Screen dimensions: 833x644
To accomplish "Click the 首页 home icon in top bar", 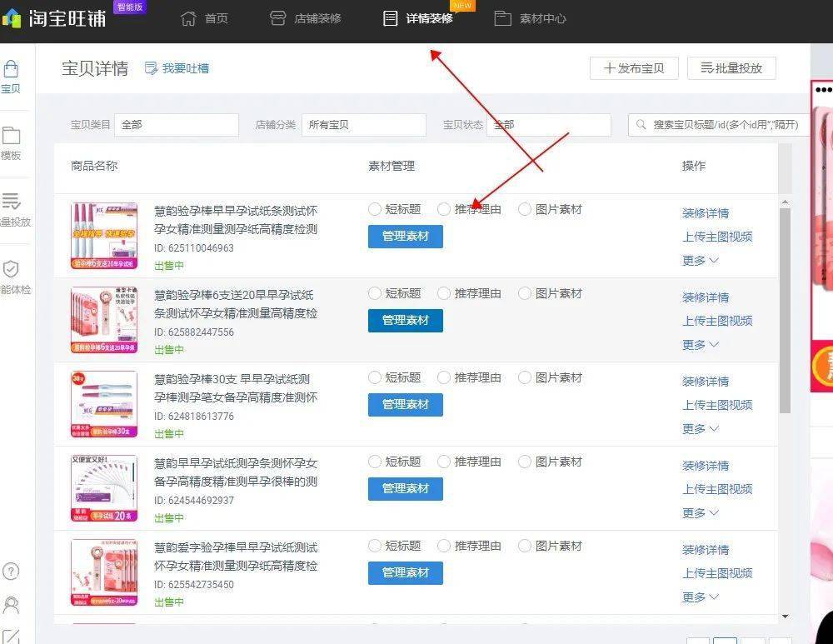I will point(188,18).
